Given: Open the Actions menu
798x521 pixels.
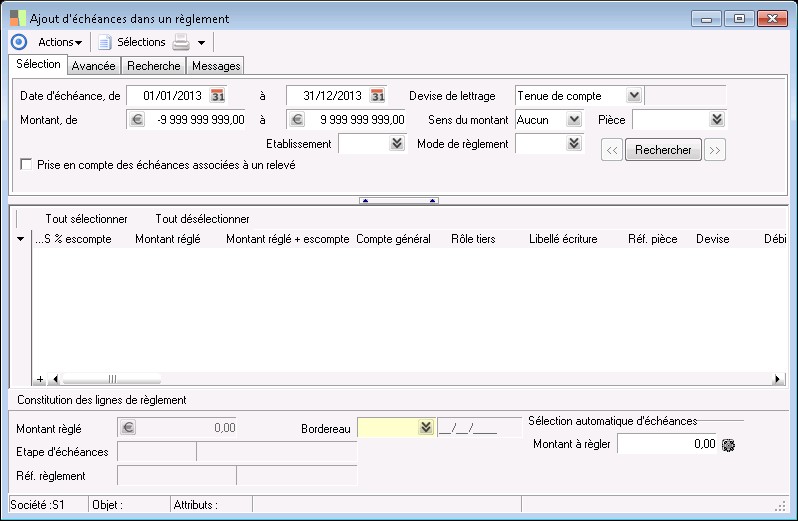Looking at the screenshot, I should tap(59, 42).
